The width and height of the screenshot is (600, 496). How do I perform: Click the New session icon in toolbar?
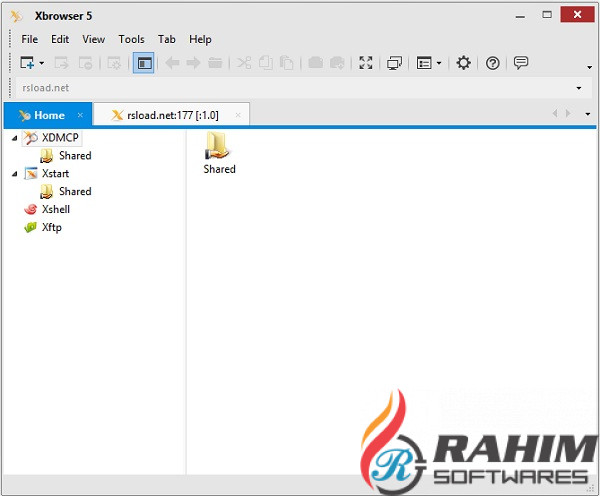pyautogui.click(x=27, y=63)
